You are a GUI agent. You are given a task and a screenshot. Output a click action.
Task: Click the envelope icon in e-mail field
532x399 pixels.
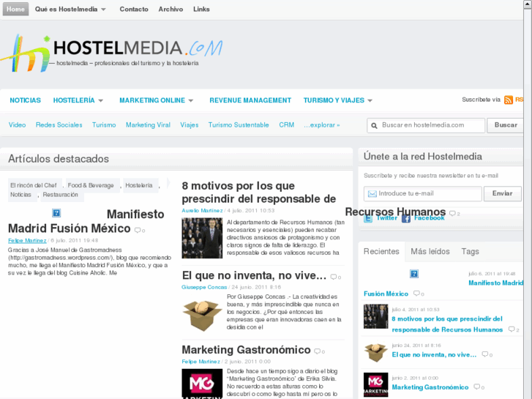coord(372,193)
